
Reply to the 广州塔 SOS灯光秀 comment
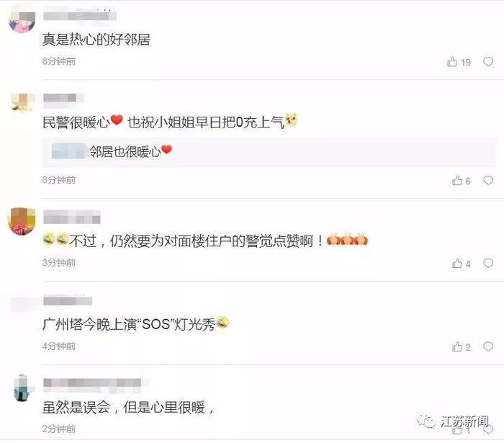tap(488, 346)
